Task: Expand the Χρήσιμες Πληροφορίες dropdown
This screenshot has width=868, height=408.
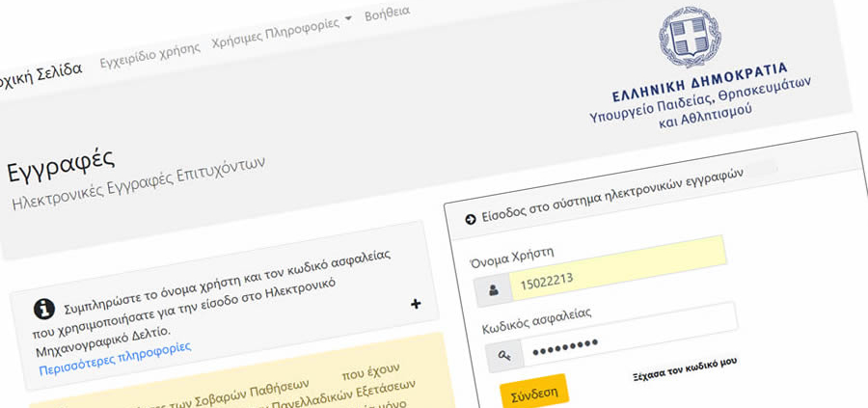Action: pos(282,31)
